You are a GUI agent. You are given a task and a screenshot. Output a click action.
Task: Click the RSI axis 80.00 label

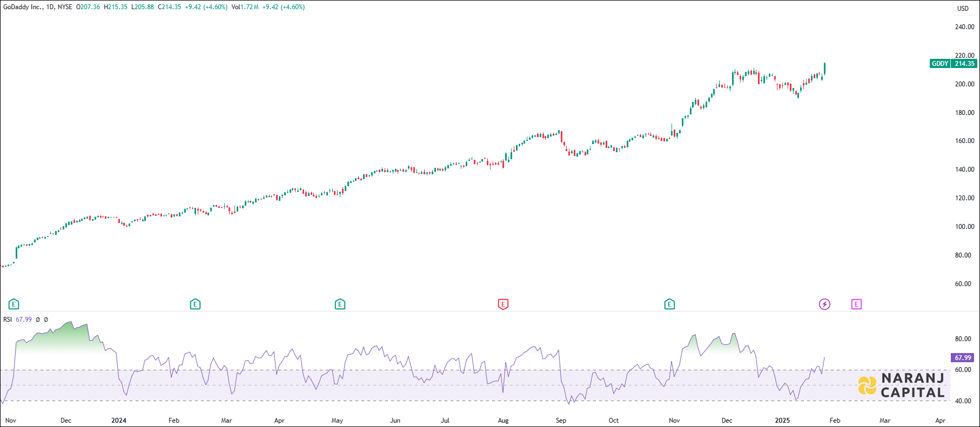963,339
